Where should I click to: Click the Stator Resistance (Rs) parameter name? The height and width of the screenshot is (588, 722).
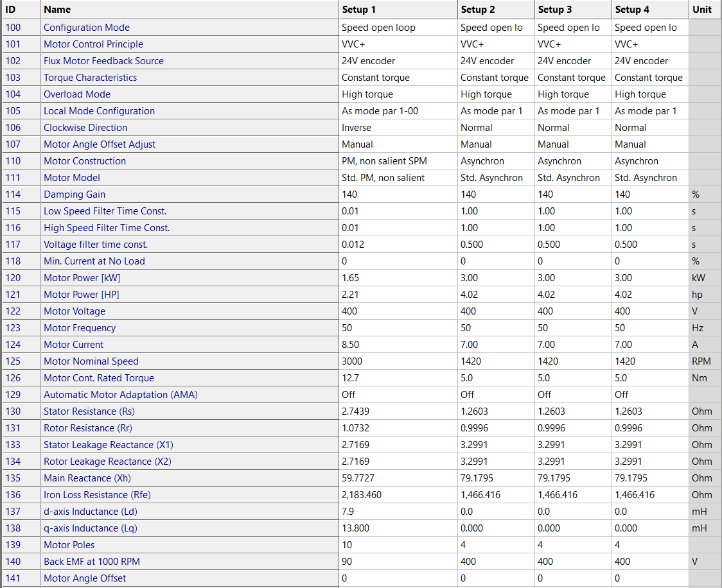tap(89, 411)
